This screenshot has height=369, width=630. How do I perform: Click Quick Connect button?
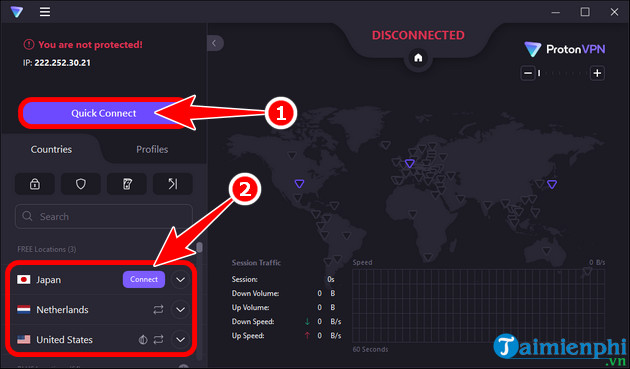(x=104, y=113)
